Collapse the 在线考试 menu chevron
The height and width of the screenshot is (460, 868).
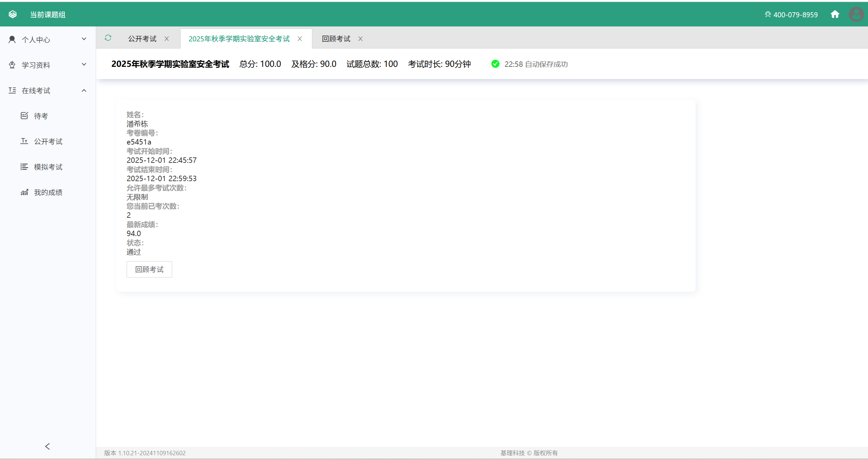tap(84, 90)
